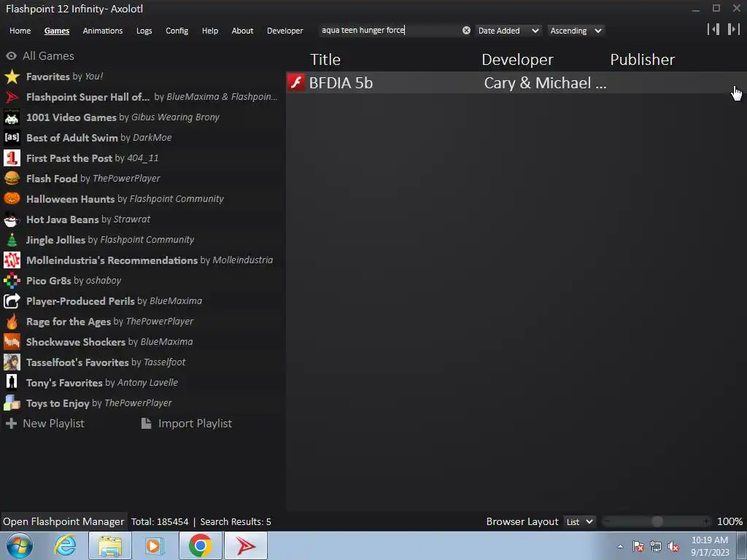The height and width of the screenshot is (560, 747).
Task: Launch Google Chrome from the taskbar
Action: coord(201,545)
